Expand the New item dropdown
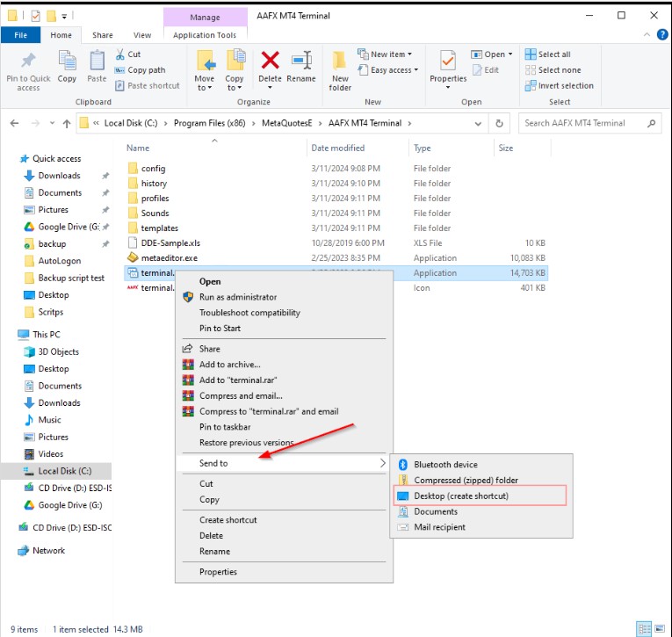The image size is (672, 637). [x=409, y=54]
